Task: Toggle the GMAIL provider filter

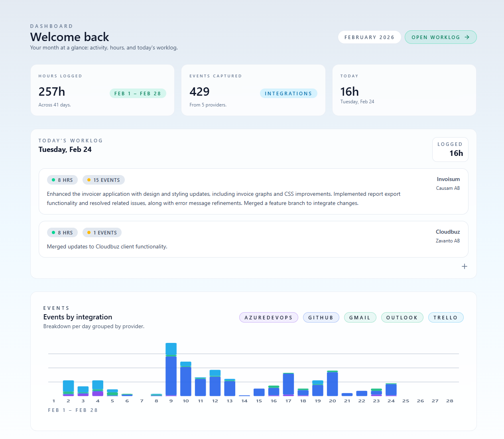Action: pos(360,317)
